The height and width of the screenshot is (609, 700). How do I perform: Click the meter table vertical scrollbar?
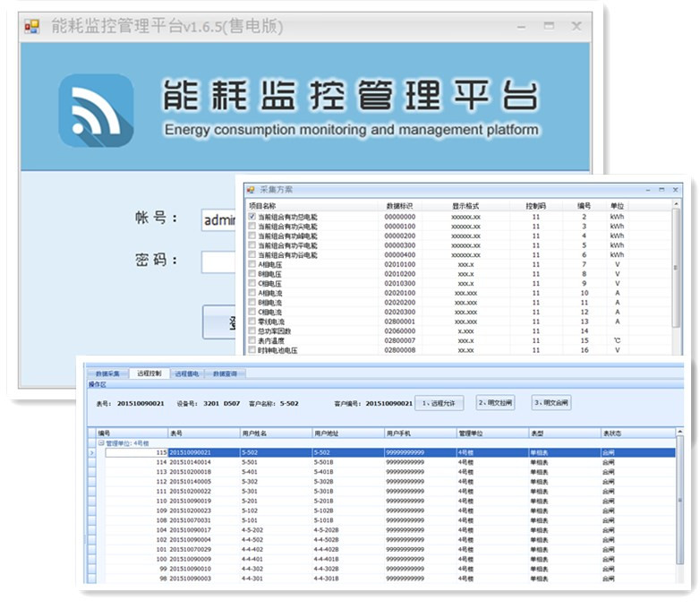click(x=680, y=501)
